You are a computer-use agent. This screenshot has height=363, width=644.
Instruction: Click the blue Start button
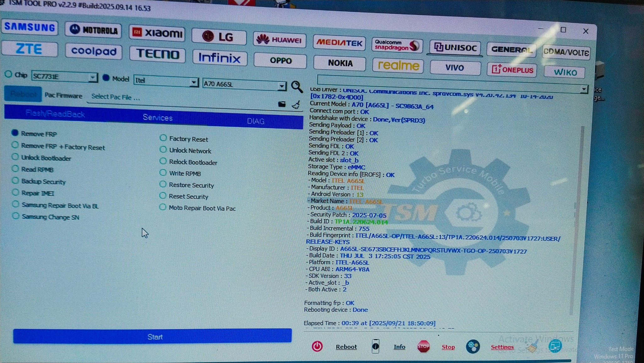pos(153,336)
